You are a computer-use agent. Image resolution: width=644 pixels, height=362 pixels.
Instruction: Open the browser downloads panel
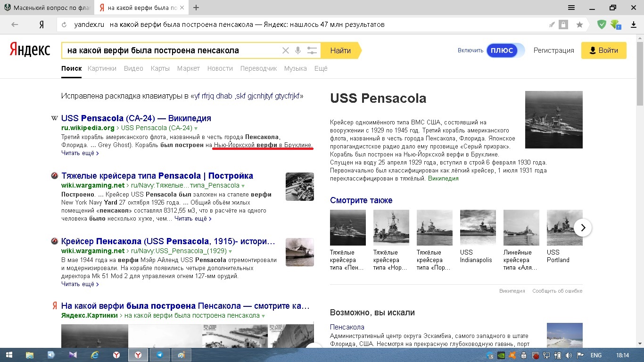point(633,25)
